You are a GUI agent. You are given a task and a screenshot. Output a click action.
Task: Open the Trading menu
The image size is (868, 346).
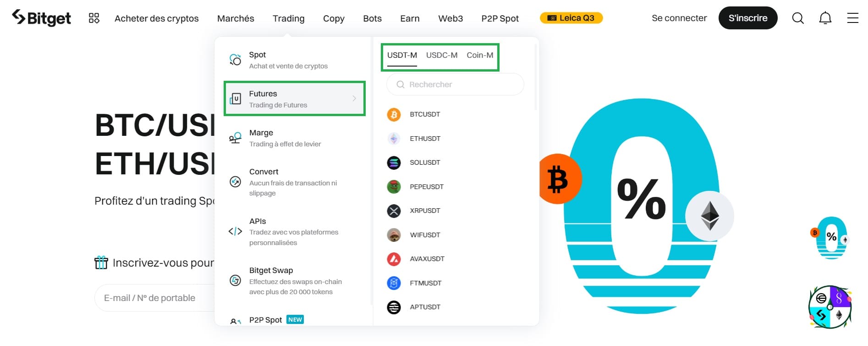click(x=288, y=18)
